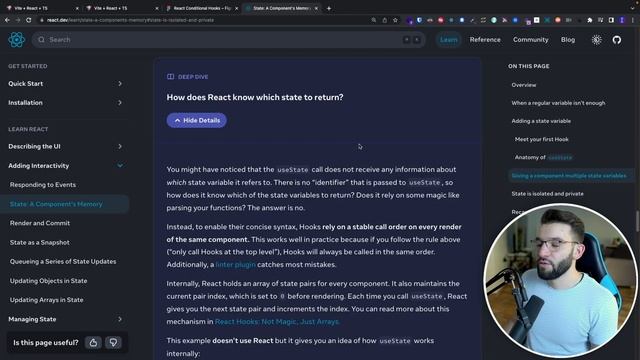Jump to When a regular variable isn't enough

(558, 103)
